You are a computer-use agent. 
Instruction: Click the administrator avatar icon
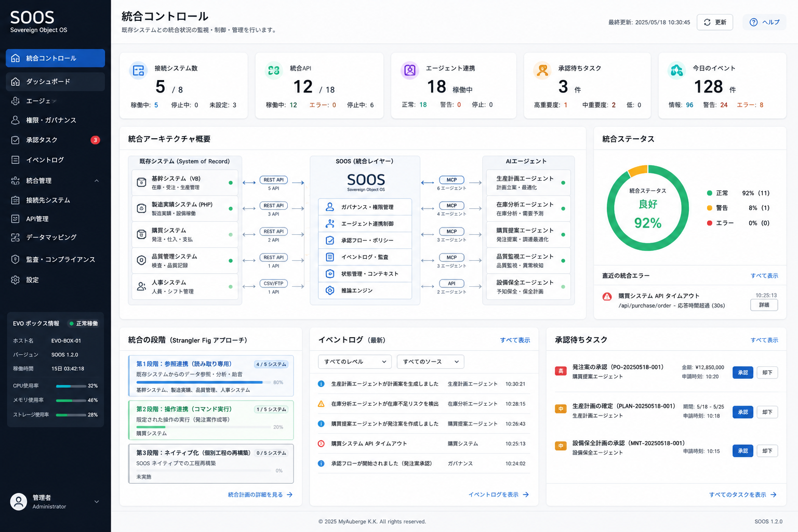(x=19, y=501)
